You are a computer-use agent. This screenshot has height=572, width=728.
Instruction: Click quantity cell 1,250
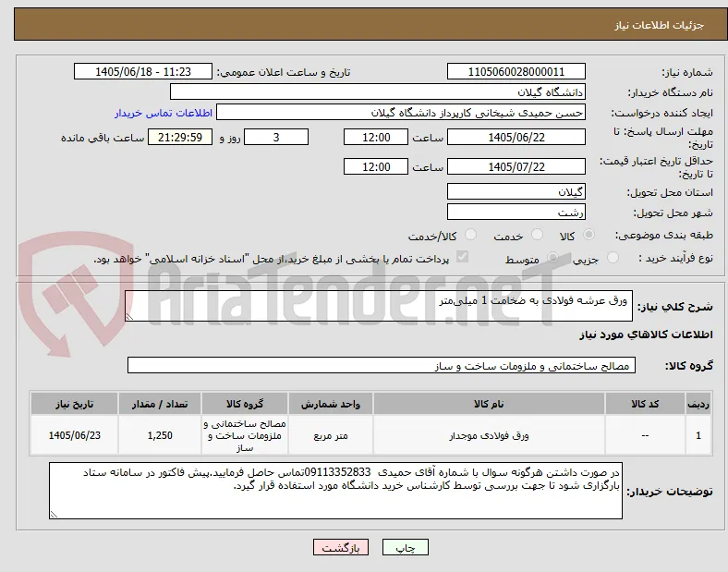click(160, 435)
